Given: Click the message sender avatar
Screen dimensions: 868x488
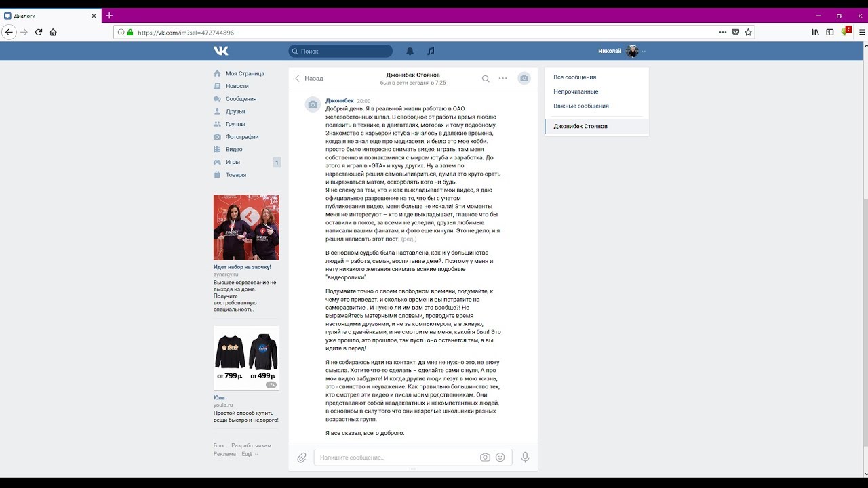Looking at the screenshot, I should coord(313,104).
